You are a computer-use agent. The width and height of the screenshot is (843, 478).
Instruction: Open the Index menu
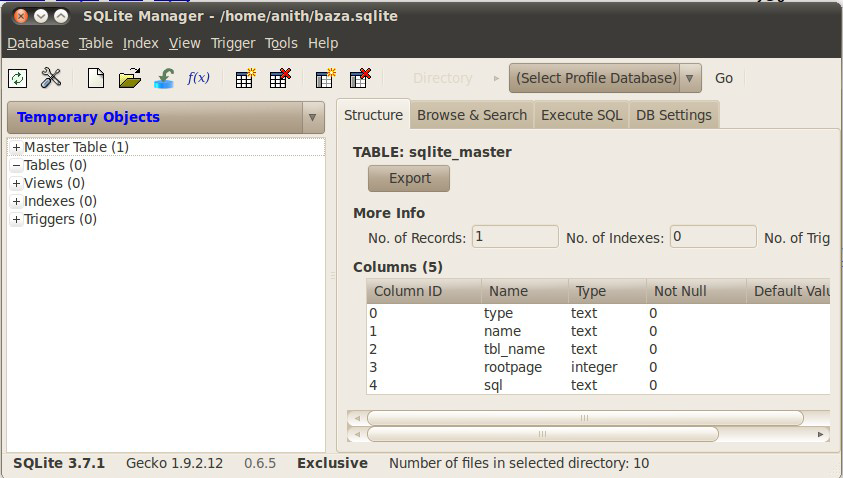tap(140, 43)
